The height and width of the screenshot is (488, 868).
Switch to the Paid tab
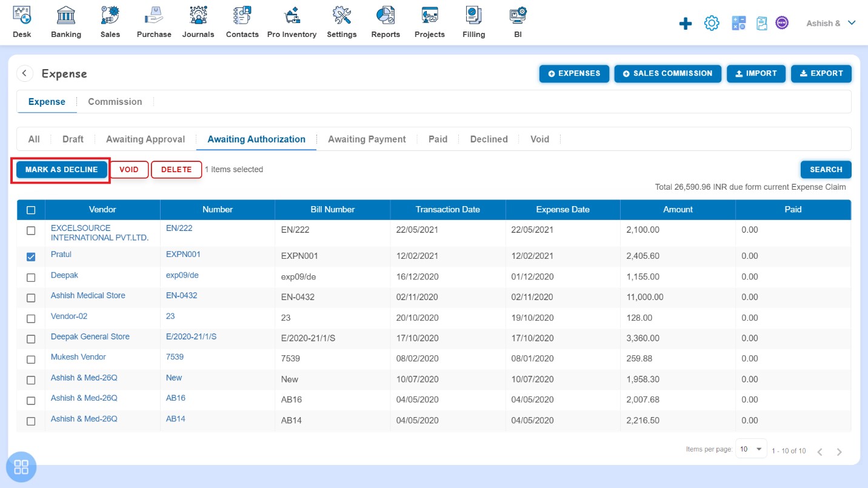tap(438, 139)
